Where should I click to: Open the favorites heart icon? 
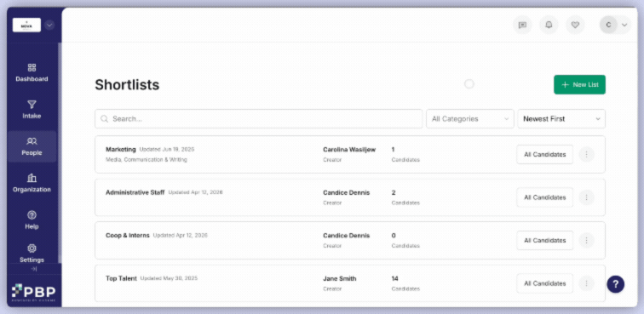pyautogui.click(x=575, y=25)
